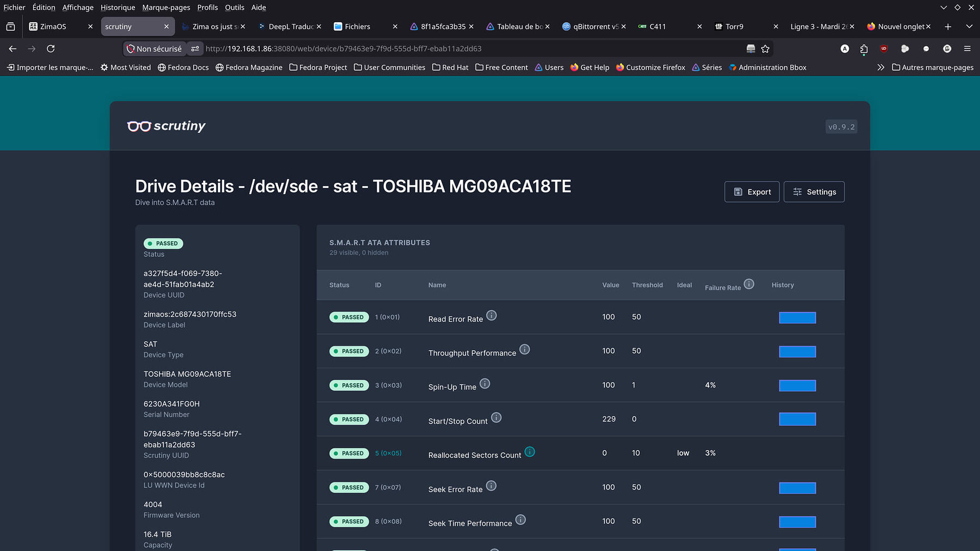Open info icon for Seek Error Rate
This screenshot has width=980, height=551.
491,486
